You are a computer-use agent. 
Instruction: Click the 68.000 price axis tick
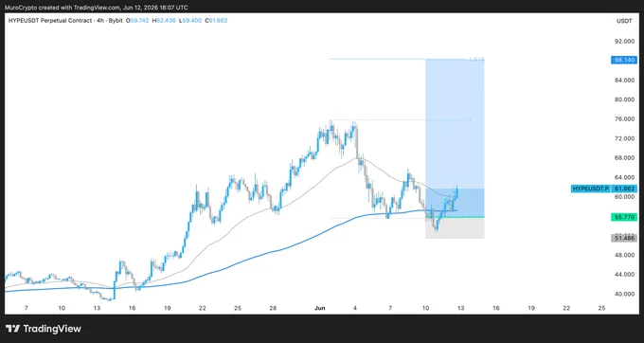pos(624,157)
